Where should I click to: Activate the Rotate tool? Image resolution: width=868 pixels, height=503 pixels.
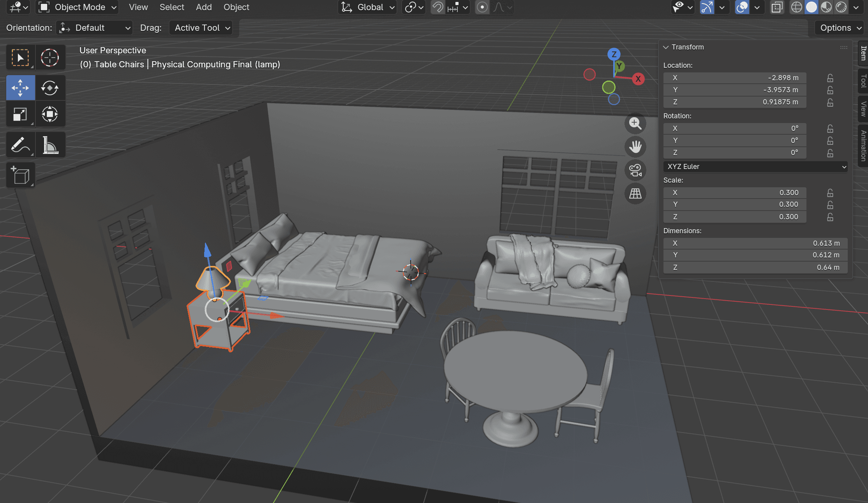(50, 88)
